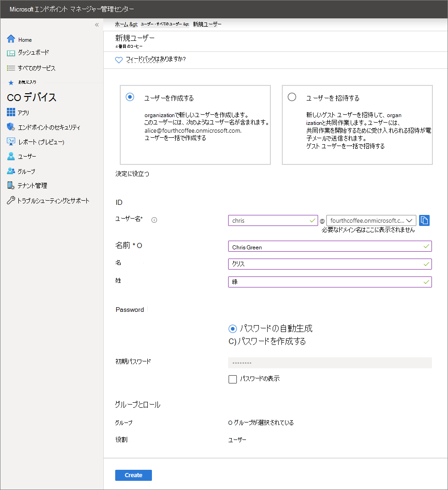Collapse the sidebar with the double chevron

[x=97, y=25]
